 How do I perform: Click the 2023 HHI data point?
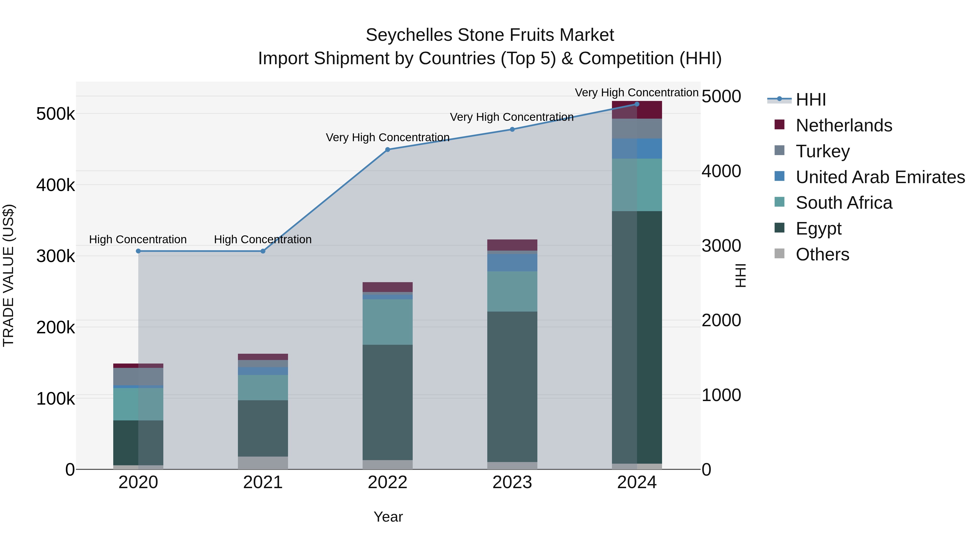coord(512,129)
